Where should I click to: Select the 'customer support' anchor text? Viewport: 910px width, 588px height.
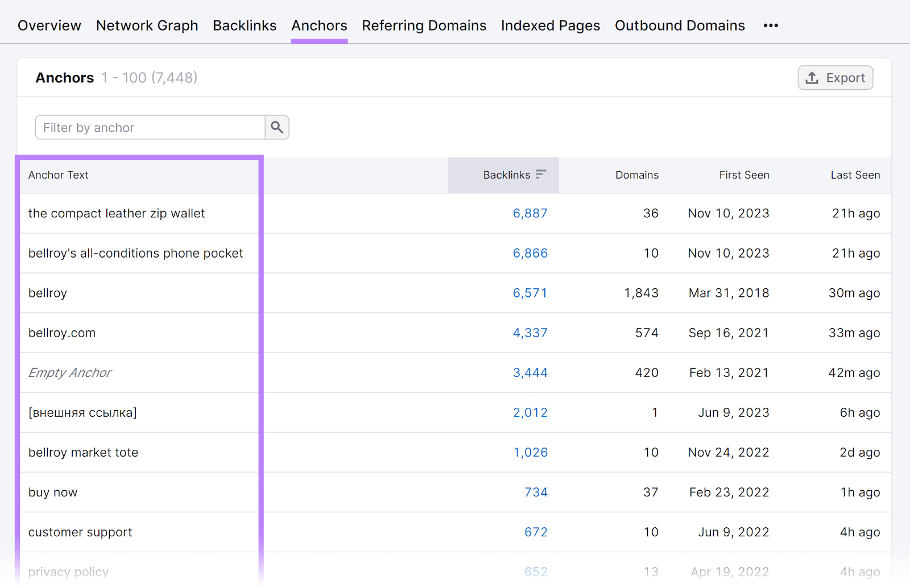(80, 532)
